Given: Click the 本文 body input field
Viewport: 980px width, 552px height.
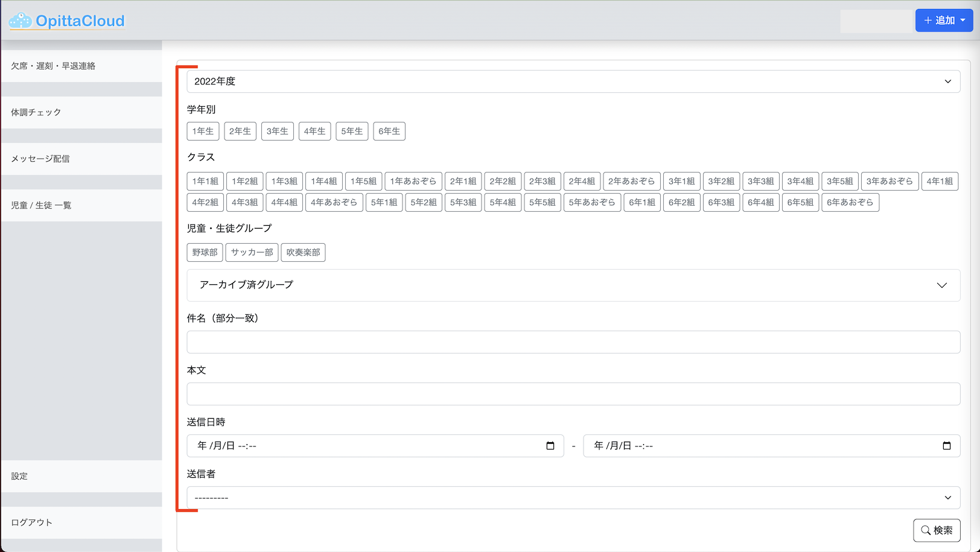Looking at the screenshot, I should [573, 394].
